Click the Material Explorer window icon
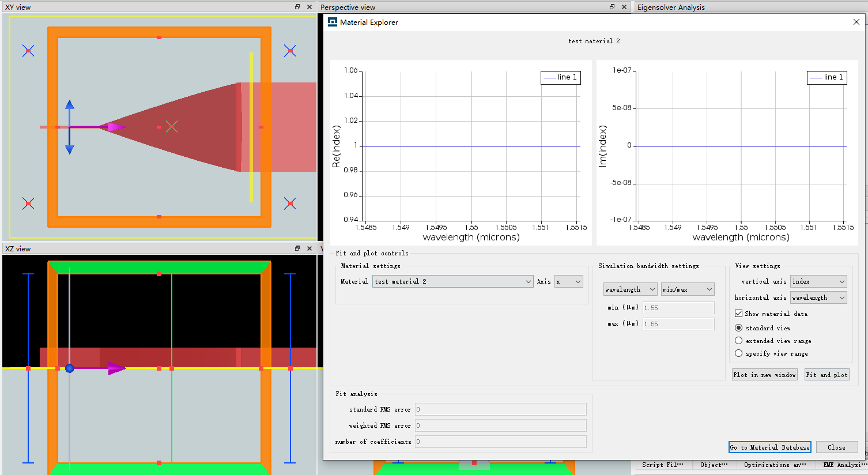 pos(333,22)
